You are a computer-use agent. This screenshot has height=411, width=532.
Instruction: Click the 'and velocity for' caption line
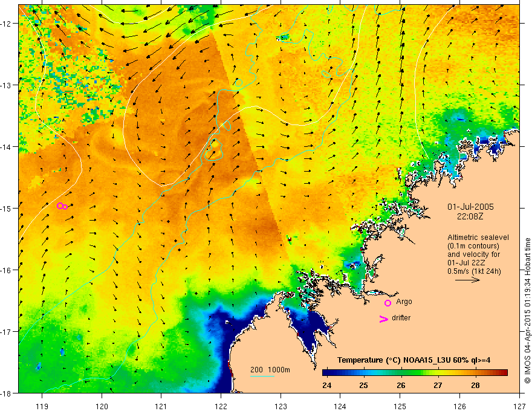tap(473, 254)
